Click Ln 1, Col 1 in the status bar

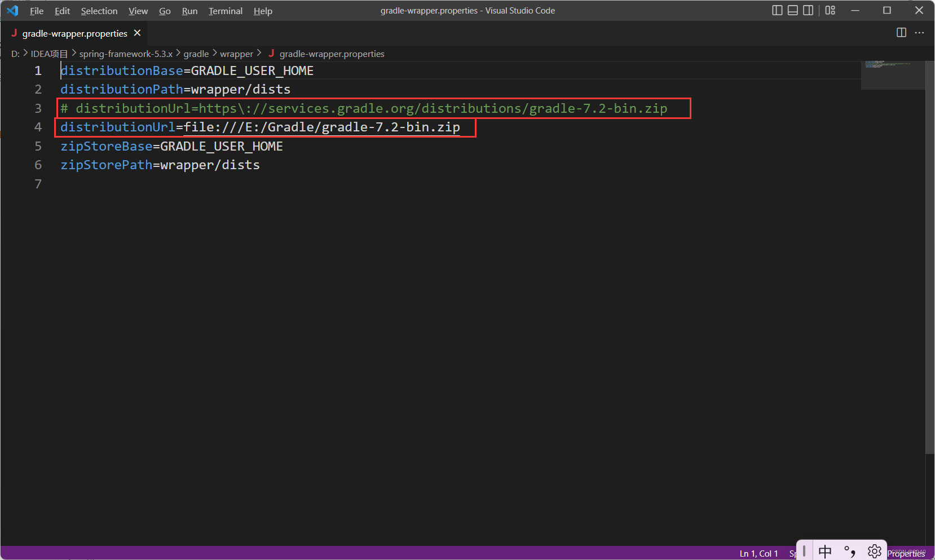point(758,554)
